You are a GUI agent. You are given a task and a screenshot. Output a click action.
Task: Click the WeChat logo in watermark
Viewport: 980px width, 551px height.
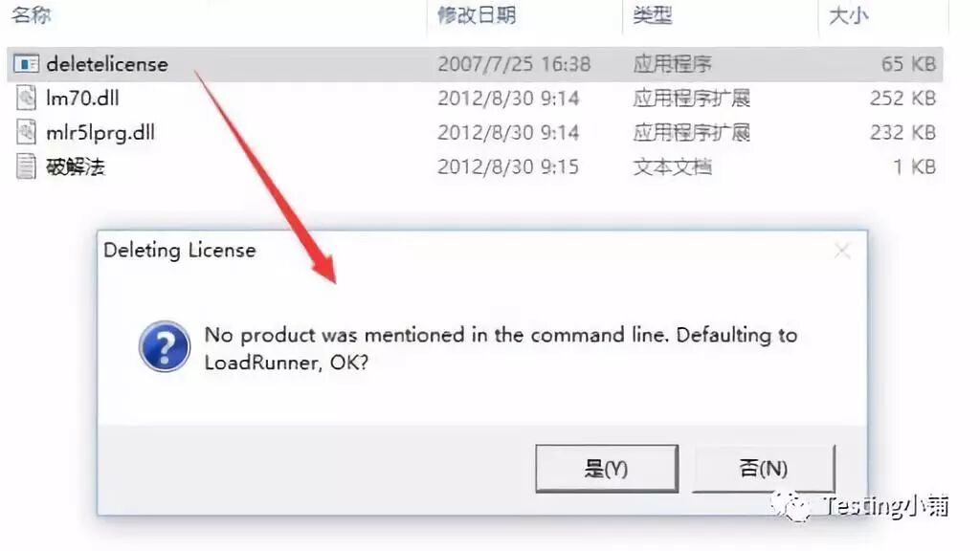(791, 505)
